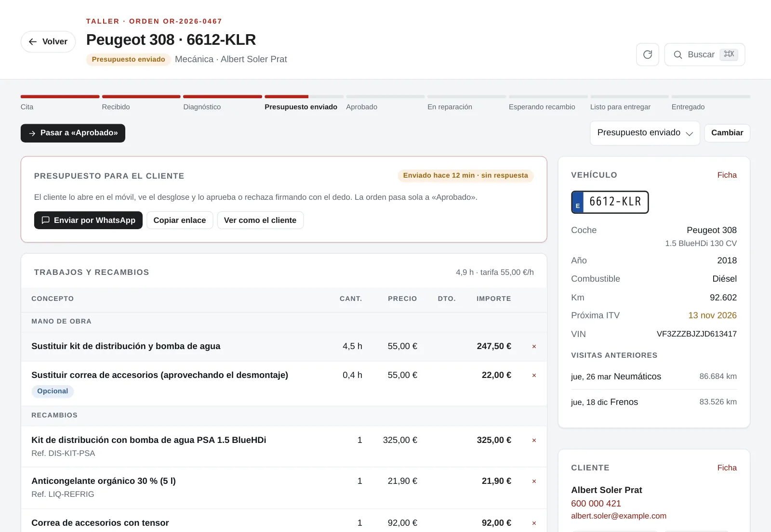Select the Esperando recambio progress step
Image resolution: width=771 pixels, height=532 pixels.
click(x=548, y=103)
